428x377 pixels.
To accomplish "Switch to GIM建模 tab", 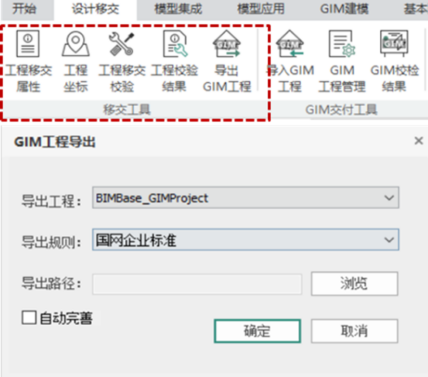I will [344, 9].
